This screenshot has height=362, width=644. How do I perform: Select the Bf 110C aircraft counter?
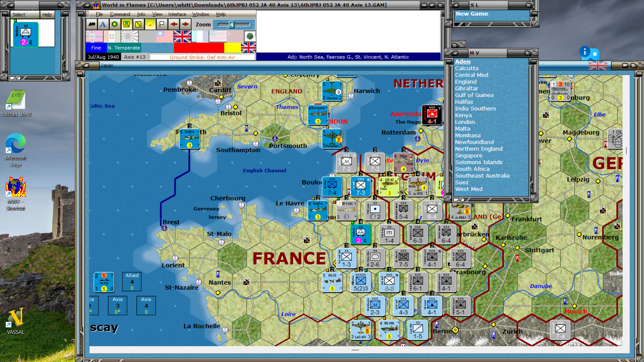click(346, 210)
